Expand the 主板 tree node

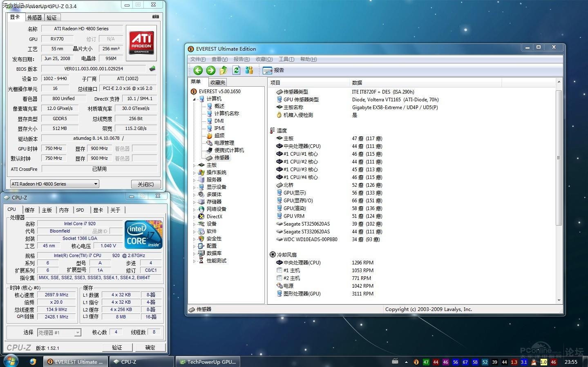(x=195, y=166)
